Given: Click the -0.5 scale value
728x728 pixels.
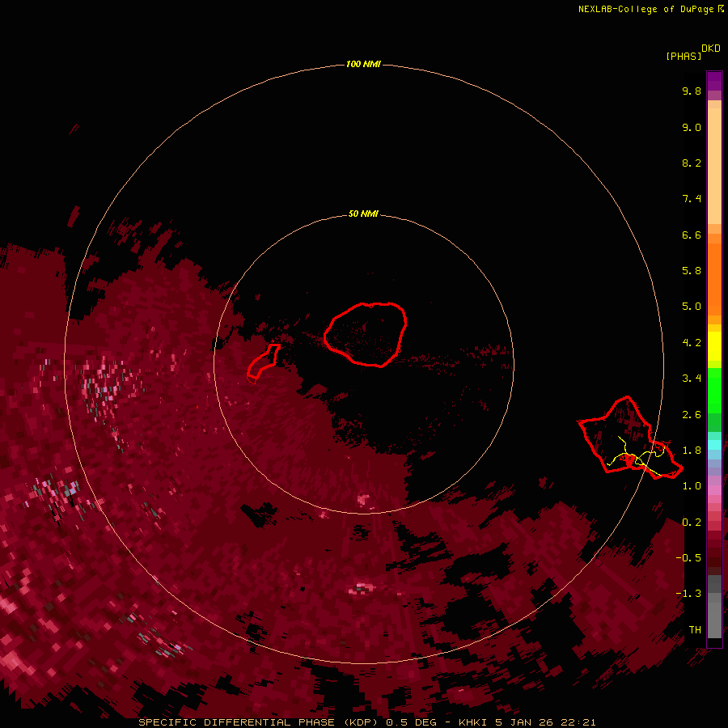Looking at the screenshot, I should click(688, 558).
